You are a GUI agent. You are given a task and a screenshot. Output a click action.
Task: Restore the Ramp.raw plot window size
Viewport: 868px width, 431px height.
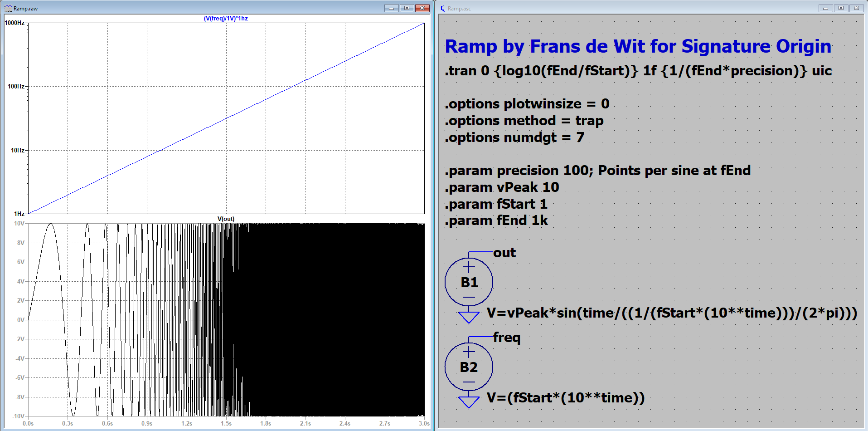[407, 8]
